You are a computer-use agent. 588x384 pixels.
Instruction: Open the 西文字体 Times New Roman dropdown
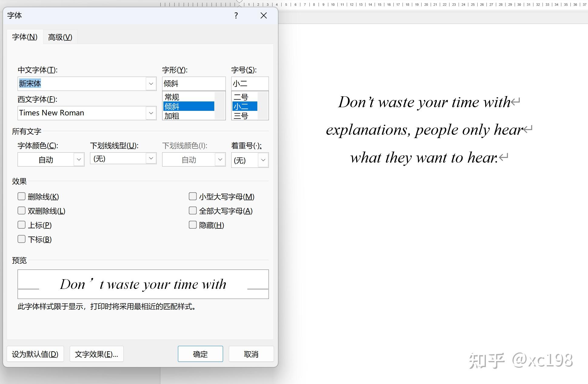[x=151, y=113]
